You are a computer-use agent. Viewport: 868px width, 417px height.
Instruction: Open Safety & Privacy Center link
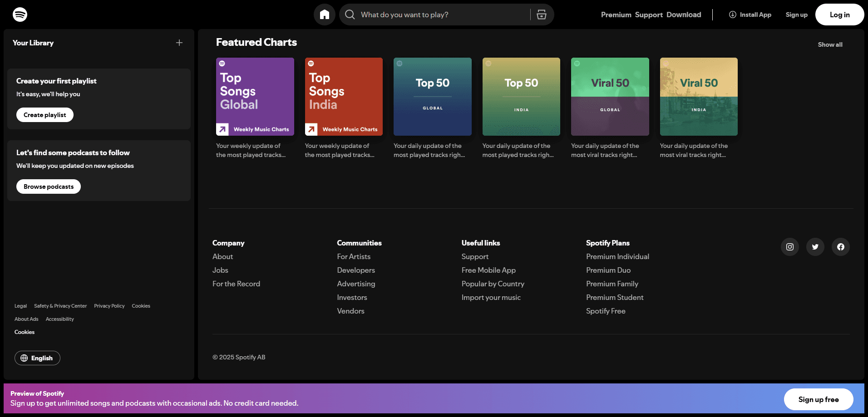coord(60,306)
